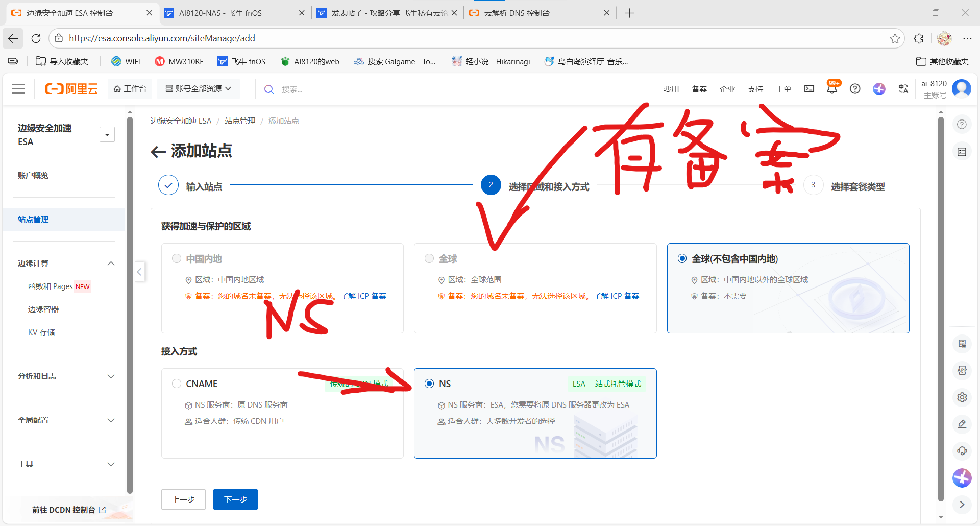Open KV 存储 in the sidebar
This screenshot has width=980, height=526.
pyautogui.click(x=41, y=332)
